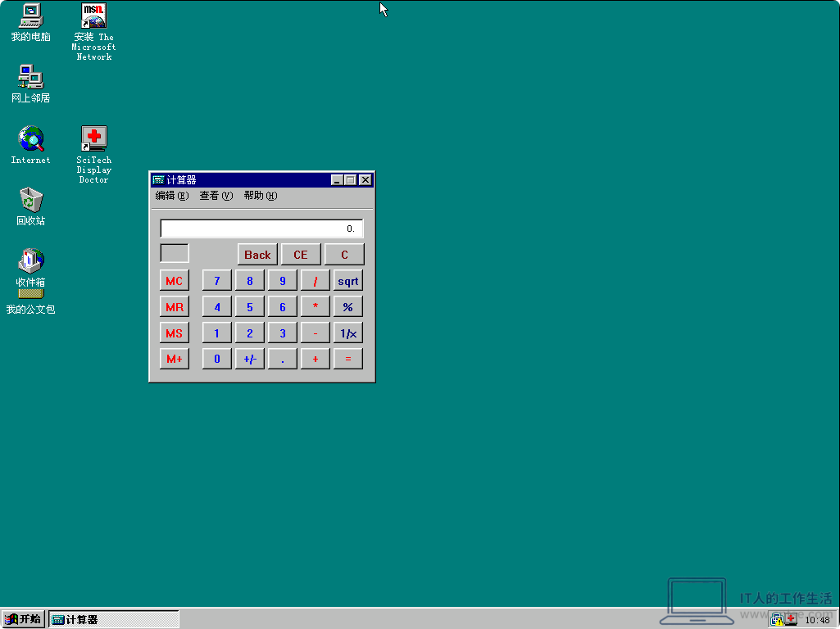
Task: Open the 帮助(H) menu in Calculator
Action: pos(261,196)
